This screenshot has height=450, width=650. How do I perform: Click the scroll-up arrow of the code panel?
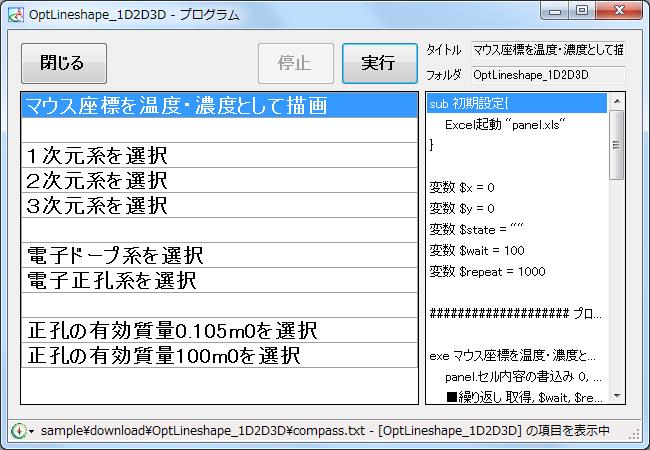pyautogui.click(x=617, y=102)
